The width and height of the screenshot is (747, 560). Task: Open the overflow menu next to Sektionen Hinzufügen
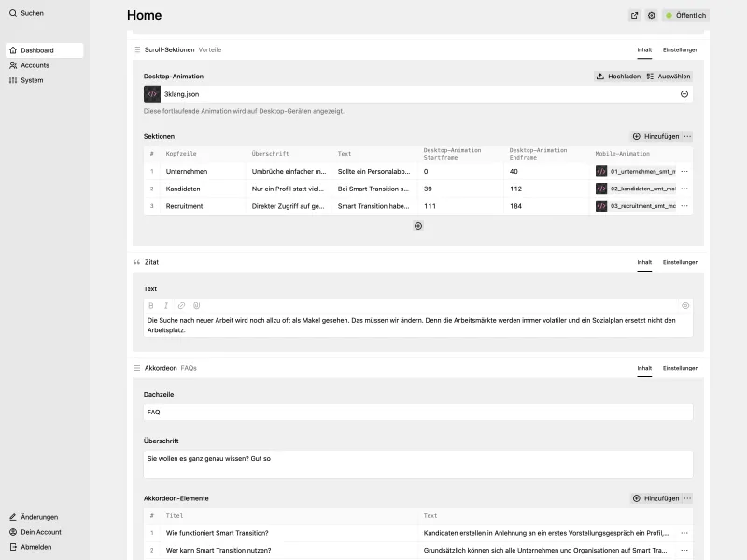pyautogui.click(x=688, y=135)
